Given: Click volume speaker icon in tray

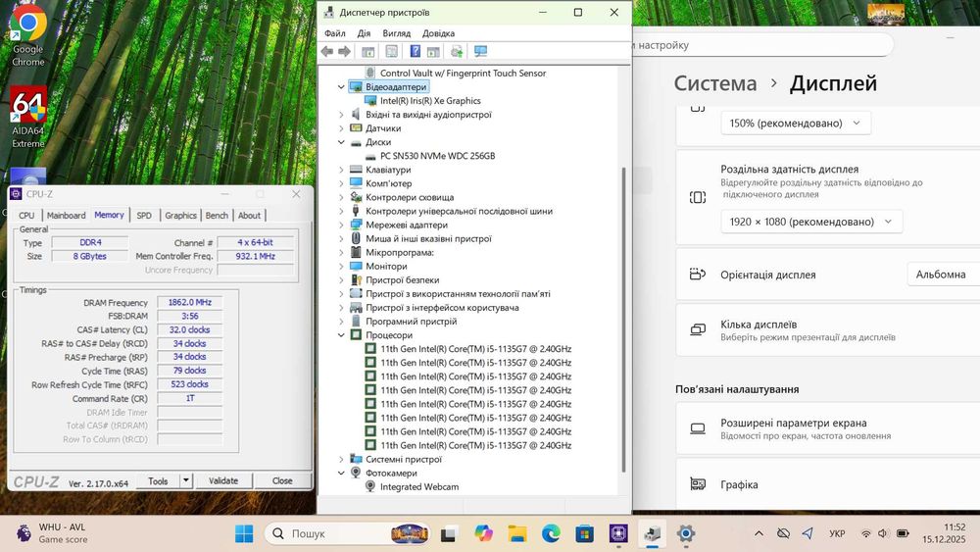Looking at the screenshot, I should tap(883, 533).
